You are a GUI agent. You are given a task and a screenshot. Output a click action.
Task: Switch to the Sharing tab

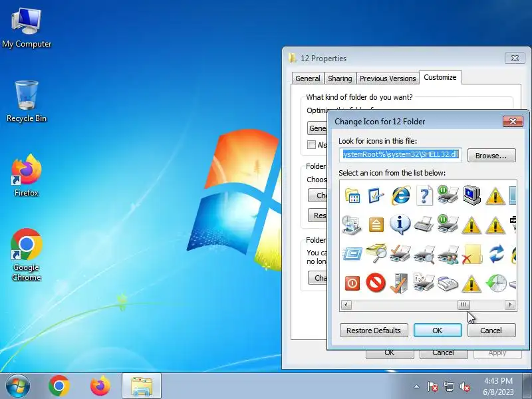[x=340, y=78]
